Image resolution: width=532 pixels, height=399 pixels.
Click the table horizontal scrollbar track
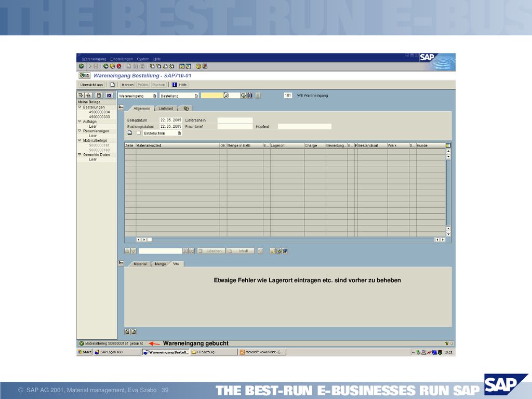coord(293,240)
